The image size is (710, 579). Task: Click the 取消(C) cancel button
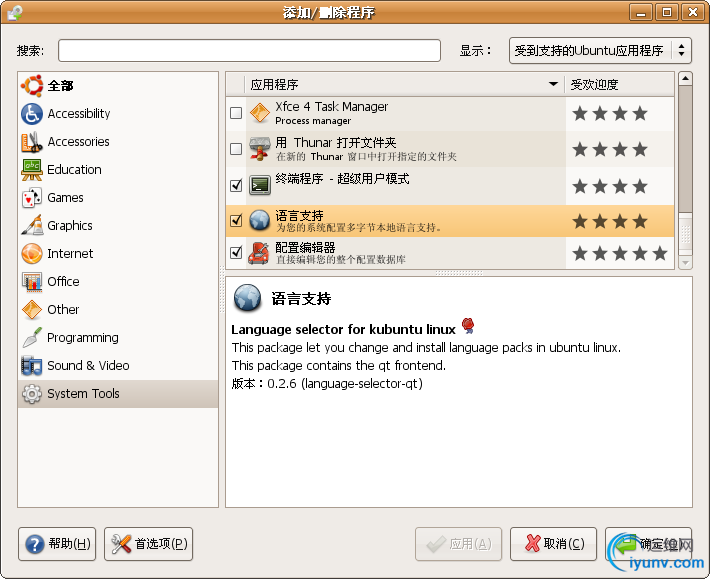553,544
